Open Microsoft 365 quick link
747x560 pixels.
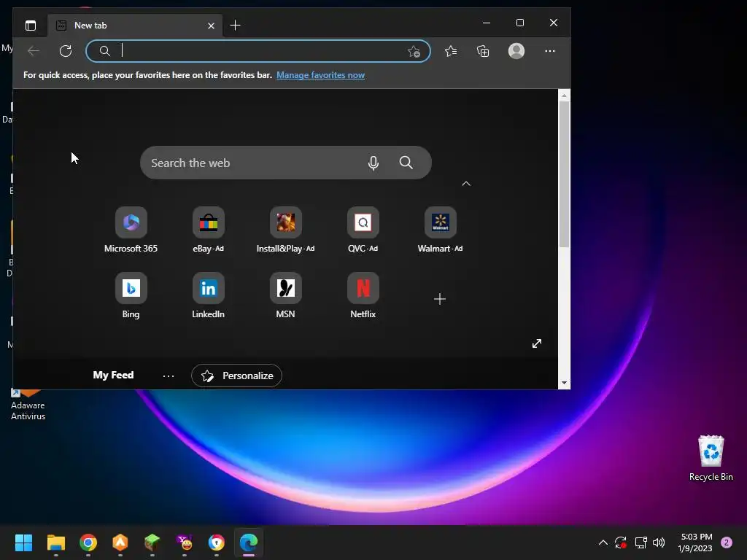(x=131, y=230)
